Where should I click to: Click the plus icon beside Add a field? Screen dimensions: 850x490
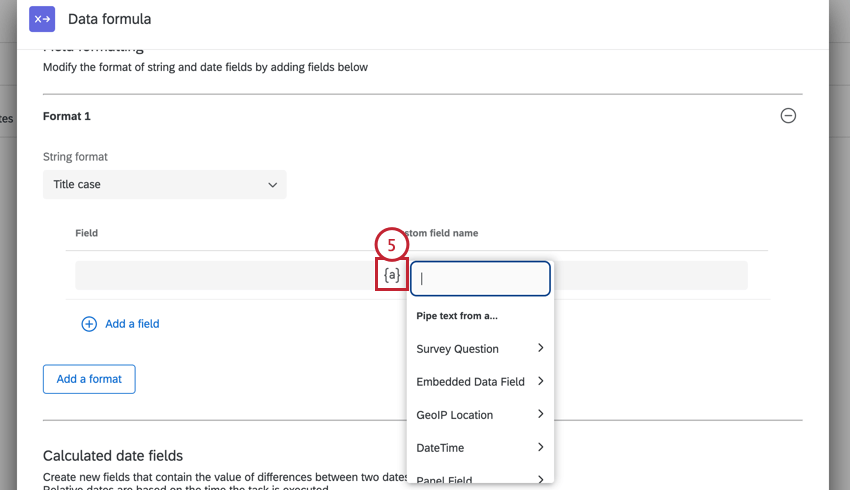click(89, 324)
